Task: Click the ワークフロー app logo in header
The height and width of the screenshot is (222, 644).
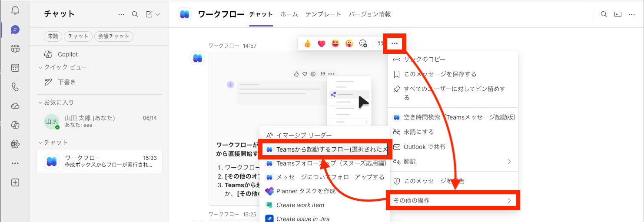Action: [185, 14]
